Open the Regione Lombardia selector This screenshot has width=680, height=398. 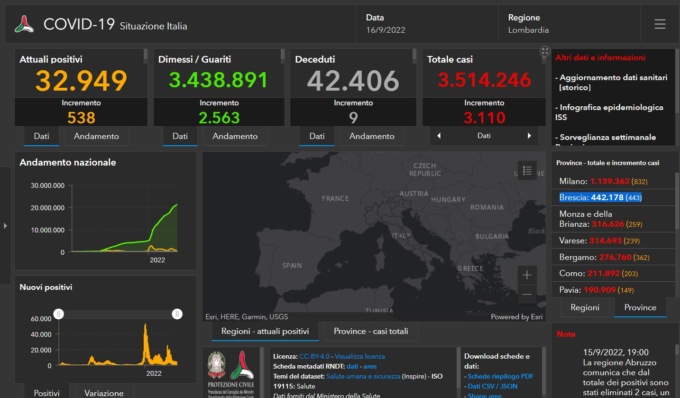[569, 24]
